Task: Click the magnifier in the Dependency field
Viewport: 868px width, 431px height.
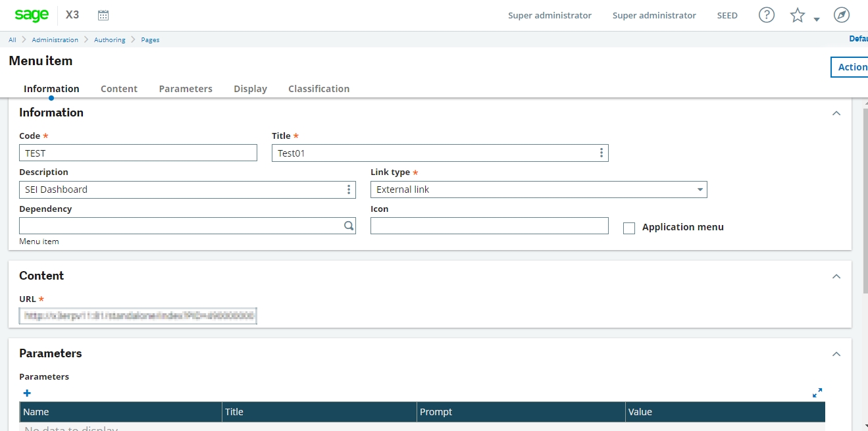Action: [349, 225]
